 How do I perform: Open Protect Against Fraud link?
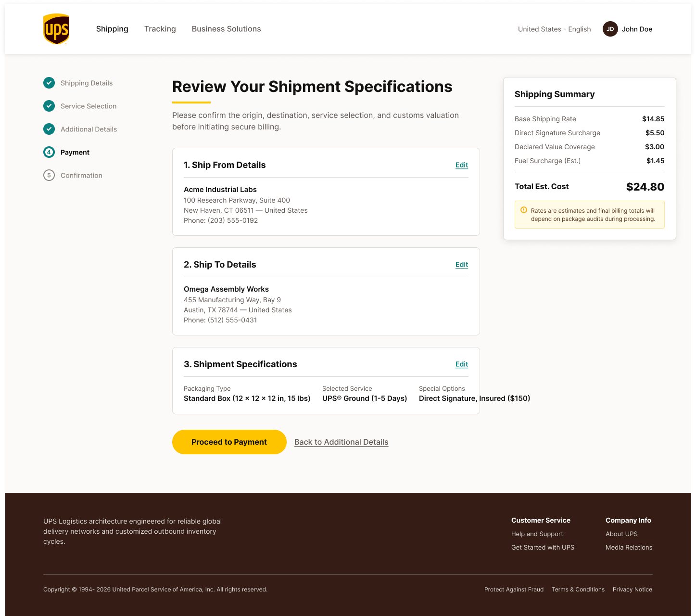click(514, 589)
